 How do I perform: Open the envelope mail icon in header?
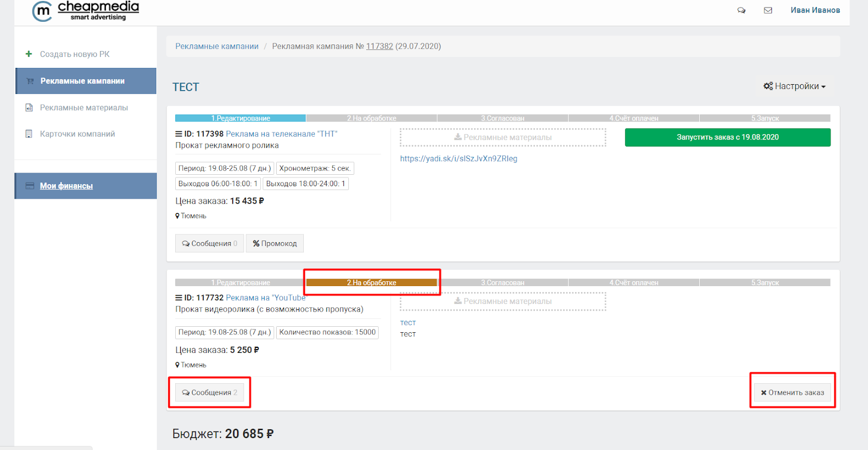(x=768, y=10)
